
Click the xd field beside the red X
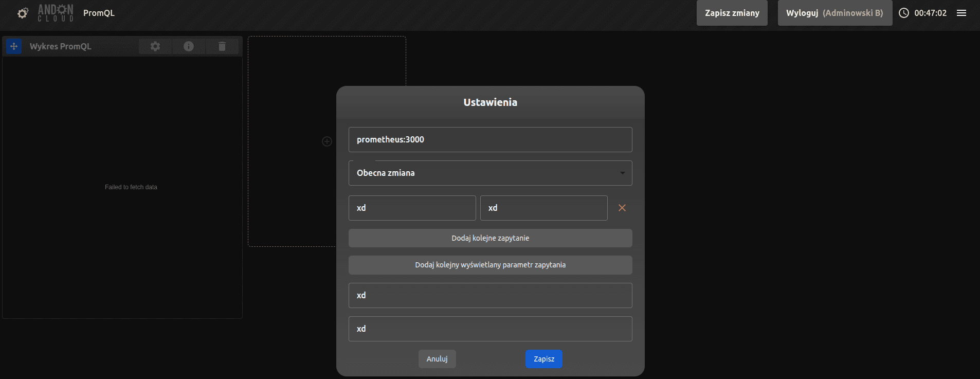(x=543, y=208)
